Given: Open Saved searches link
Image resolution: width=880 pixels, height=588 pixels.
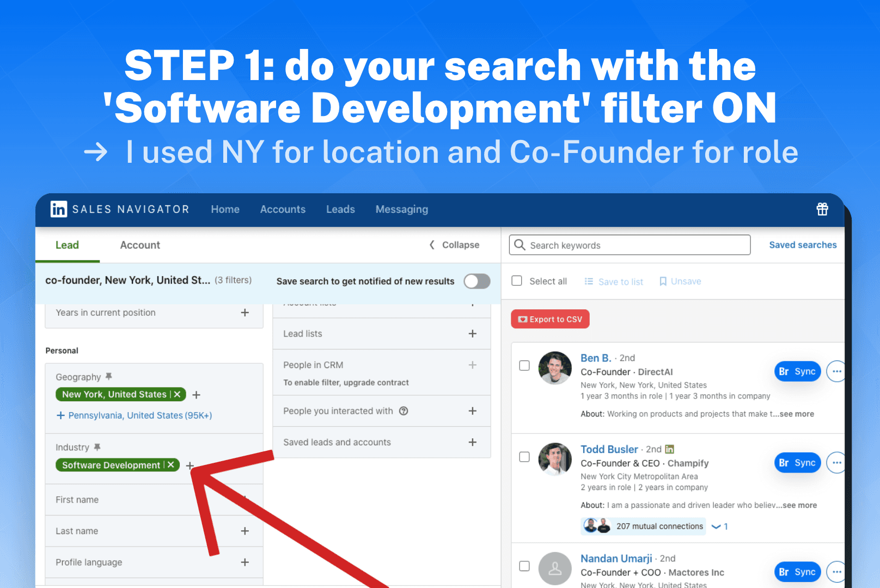Looking at the screenshot, I should tap(803, 245).
